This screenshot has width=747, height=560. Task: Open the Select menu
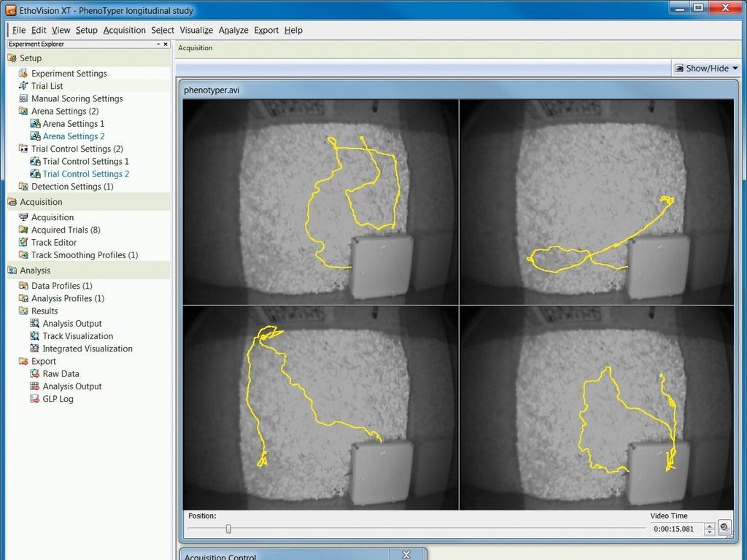[163, 30]
